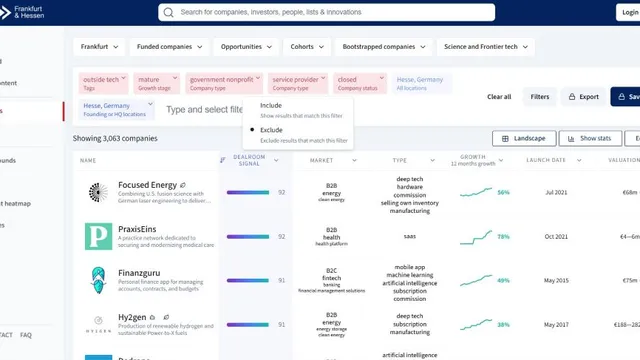This screenshot has height=360, width=640.
Task: Expand the Hesse Founding or HQ chip arrow
Action: (x=150, y=104)
